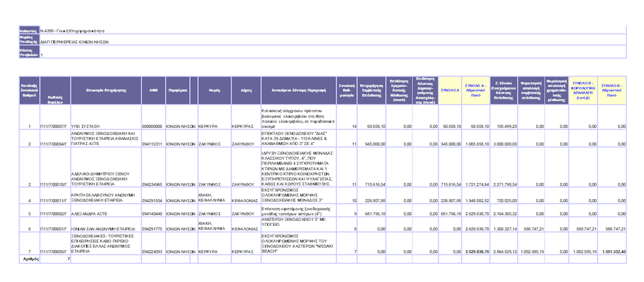
Task: Select bold total 1.591.332,40
Action: [614, 251]
